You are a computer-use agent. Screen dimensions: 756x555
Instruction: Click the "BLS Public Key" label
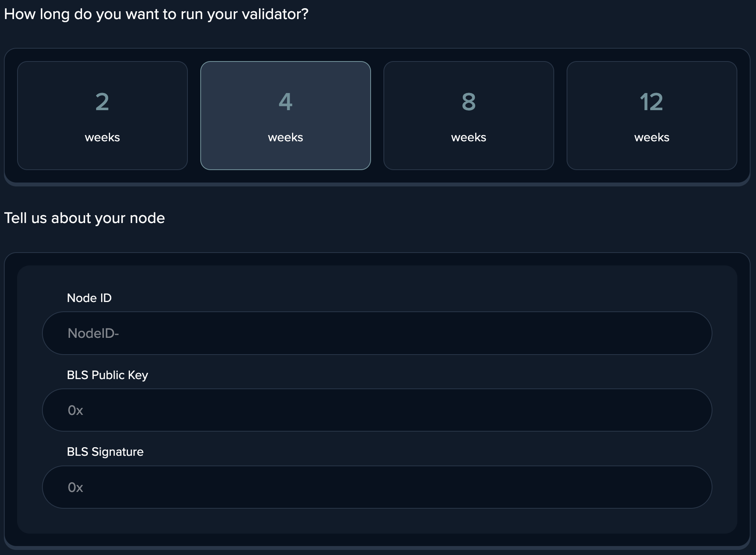[107, 375]
